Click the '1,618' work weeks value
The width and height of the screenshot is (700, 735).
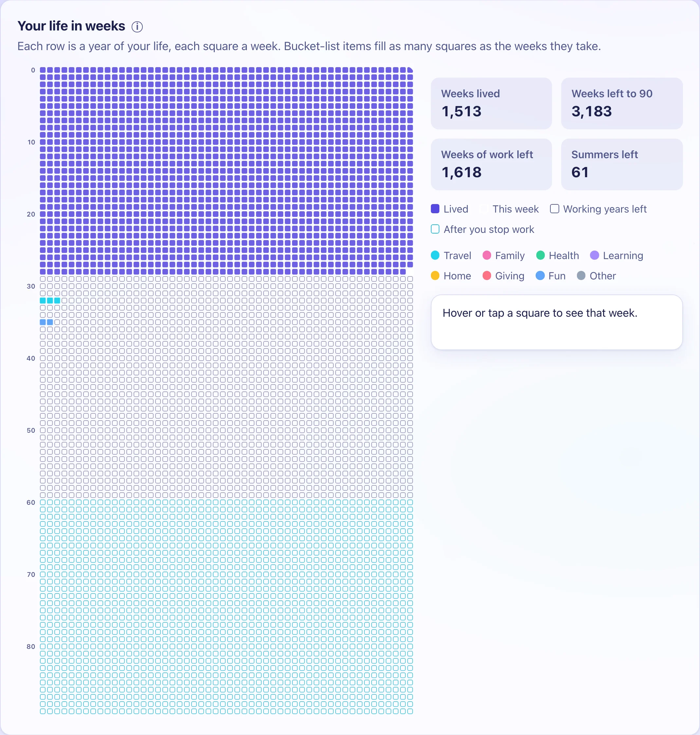coord(462,173)
